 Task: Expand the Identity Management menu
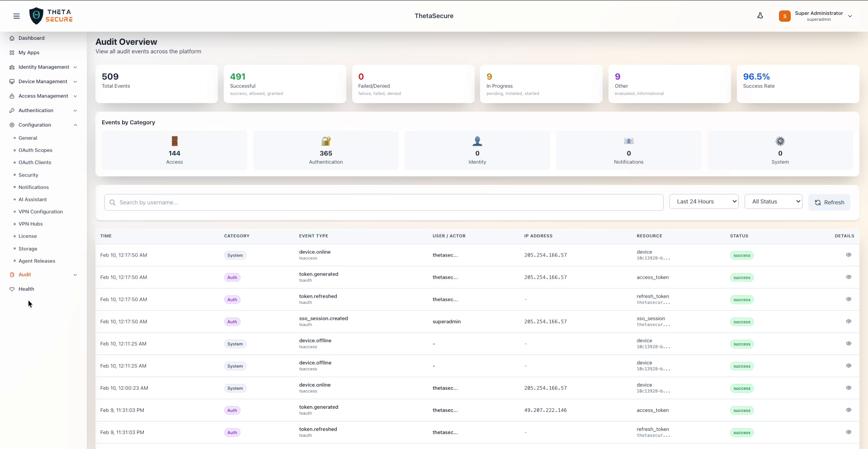(43, 67)
